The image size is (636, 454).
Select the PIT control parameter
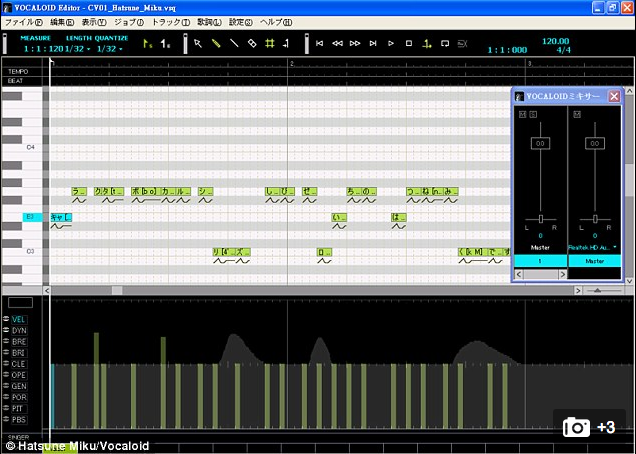[x=19, y=408]
